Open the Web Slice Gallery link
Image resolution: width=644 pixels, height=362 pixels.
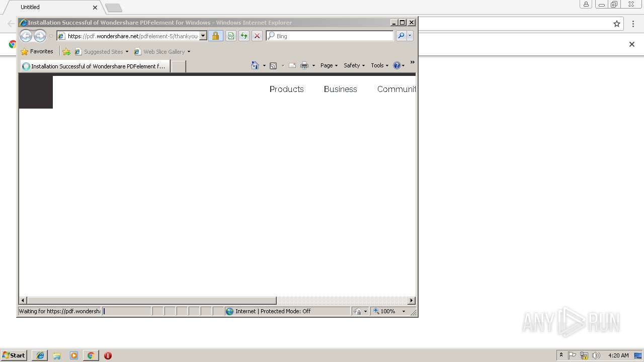tap(159, 52)
